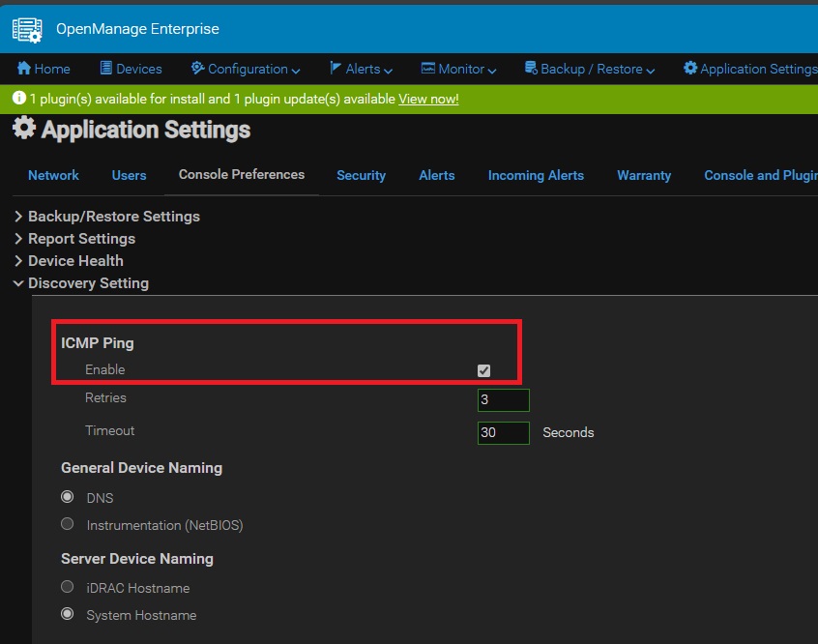Click the View now! plugin link

(428, 98)
